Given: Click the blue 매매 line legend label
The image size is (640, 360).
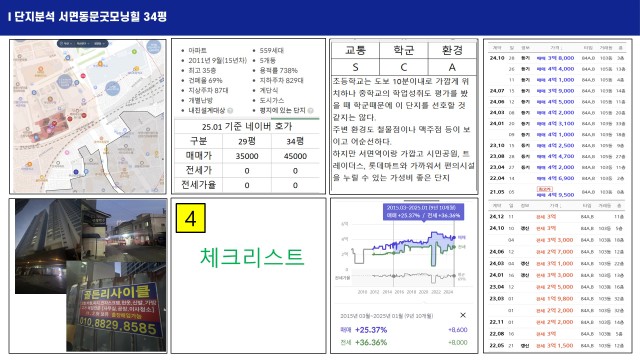Looking at the screenshot, I should pyautogui.click(x=462, y=237).
